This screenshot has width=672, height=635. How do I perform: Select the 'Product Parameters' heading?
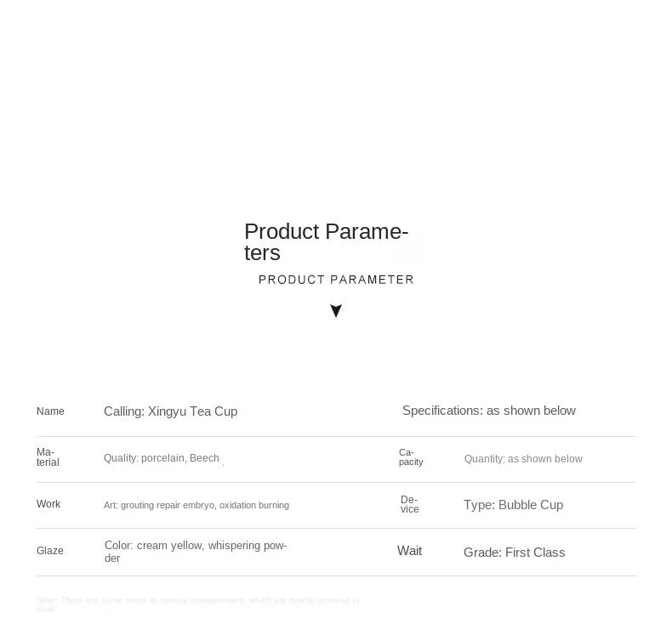point(326,242)
